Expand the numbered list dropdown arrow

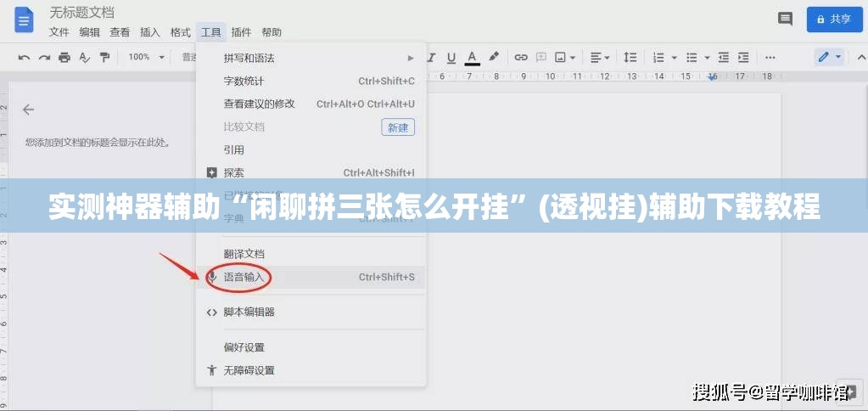(x=675, y=57)
